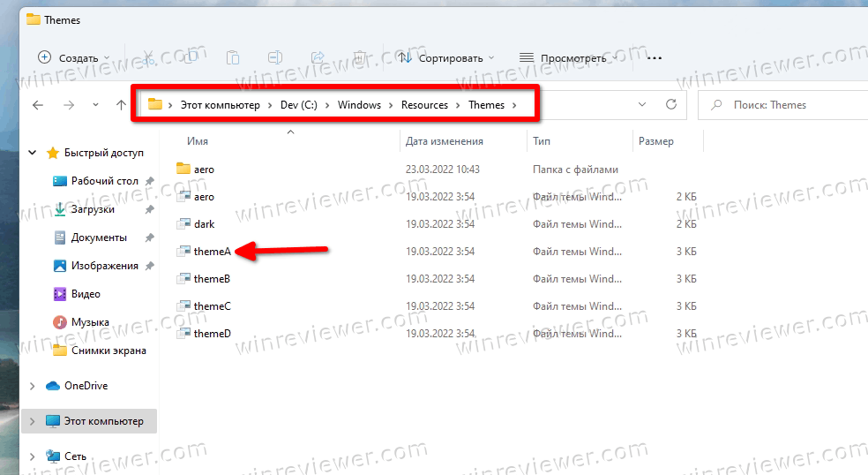Screen dimensions: 868x475
Task: Click date 23.03.2022 10:43 of aero folder
Action: pos(442,169)
